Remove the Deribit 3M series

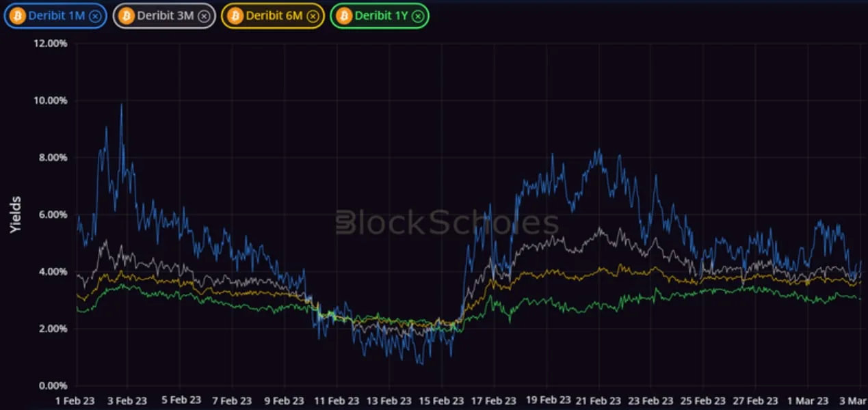pyautogui.click(x=204, y=16)
